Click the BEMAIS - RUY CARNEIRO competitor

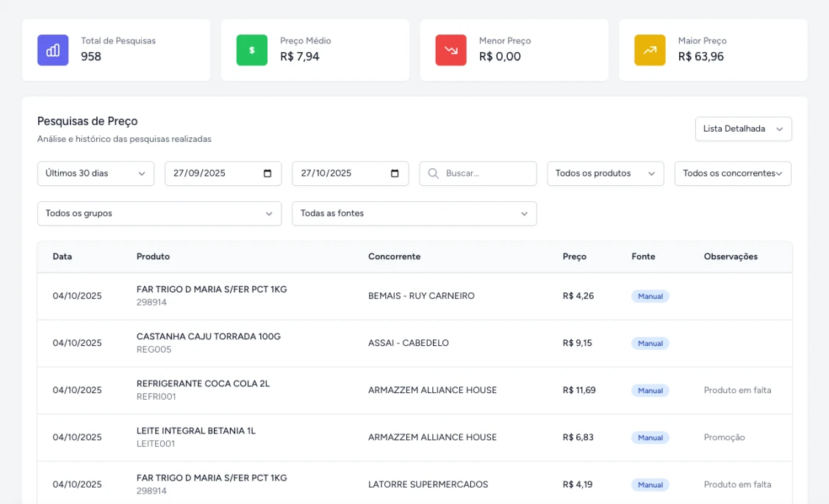tap(421, 296)
